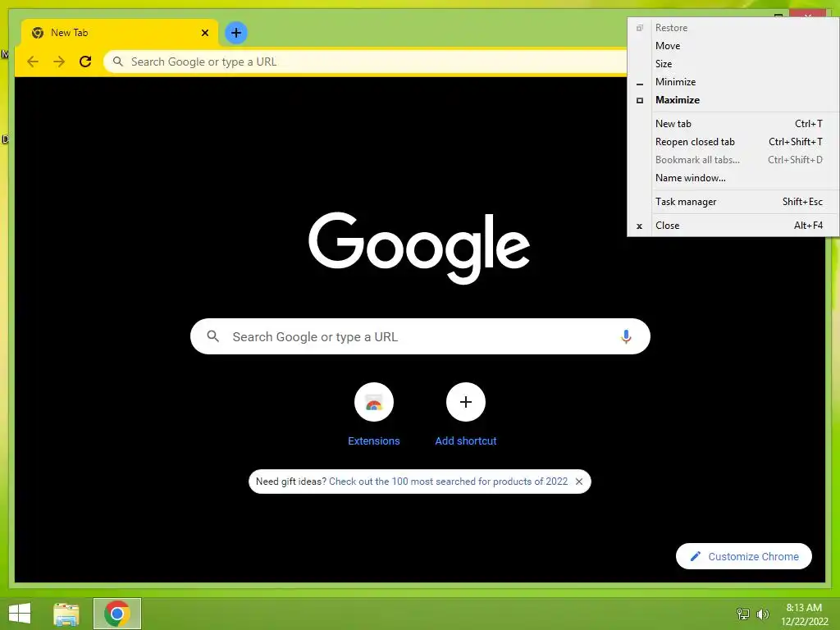Click the search icon in the address bar
This screenshot has width=840, height=630.
(118, 62)
